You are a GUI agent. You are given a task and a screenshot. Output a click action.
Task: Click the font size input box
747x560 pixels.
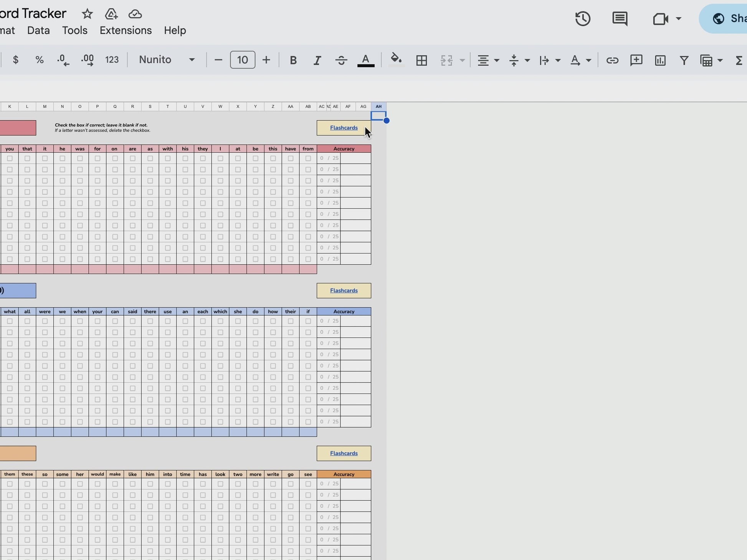pyautogui.click(x=242, y=60)
